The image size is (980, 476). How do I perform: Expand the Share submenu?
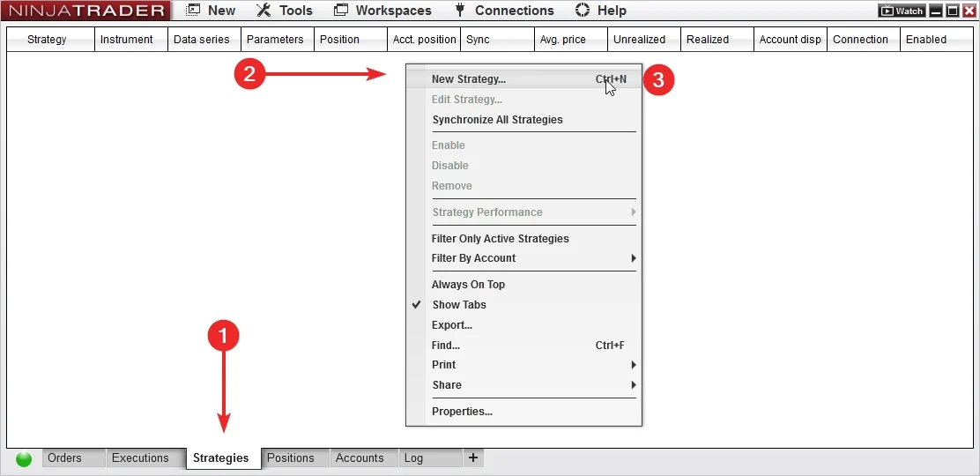pos(447,385)
